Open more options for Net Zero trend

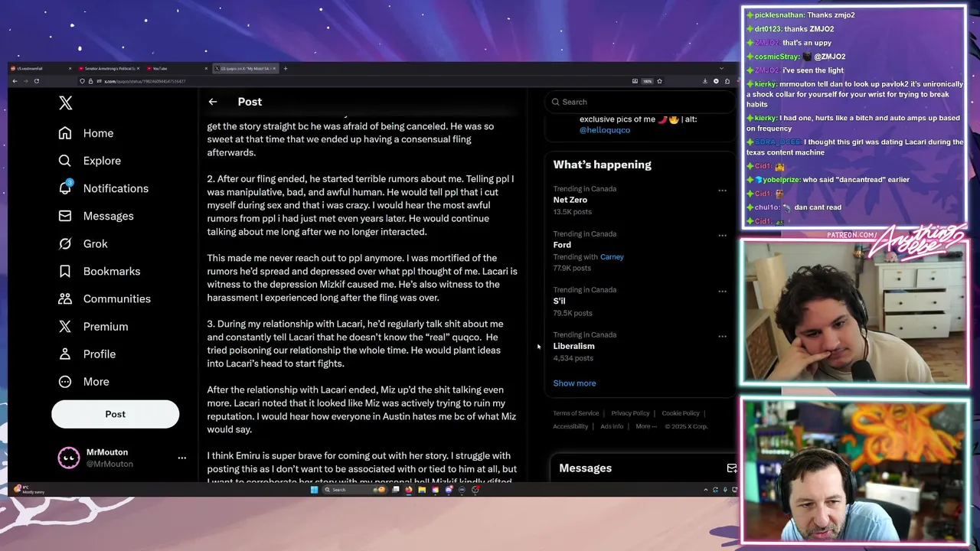tap(722, 191)
